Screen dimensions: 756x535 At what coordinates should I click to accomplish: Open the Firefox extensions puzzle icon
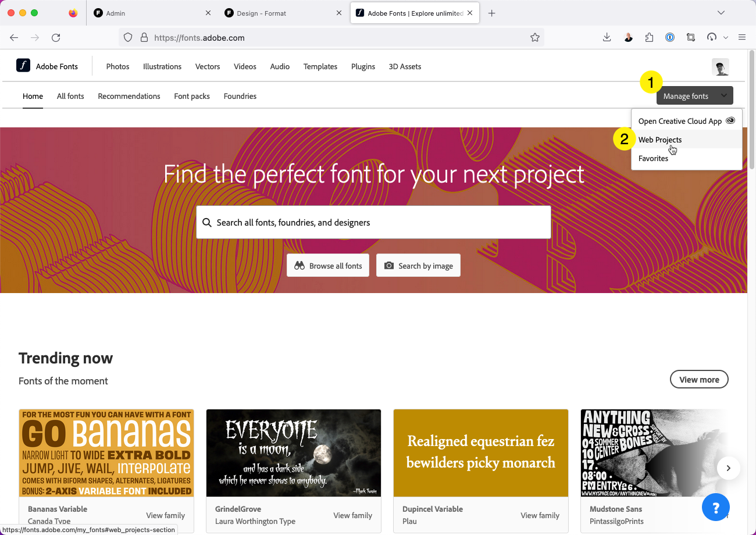[649, 37]
